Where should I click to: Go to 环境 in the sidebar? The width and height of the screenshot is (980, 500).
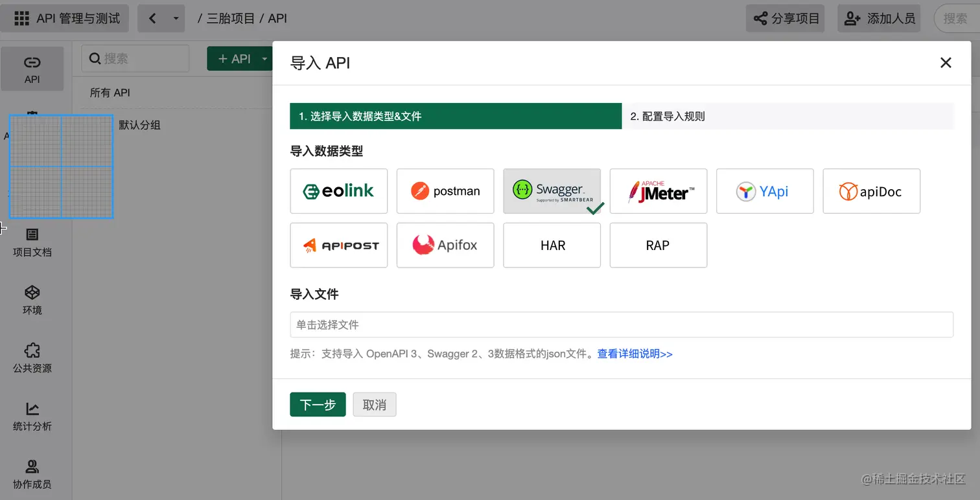(x=32, y=300)
